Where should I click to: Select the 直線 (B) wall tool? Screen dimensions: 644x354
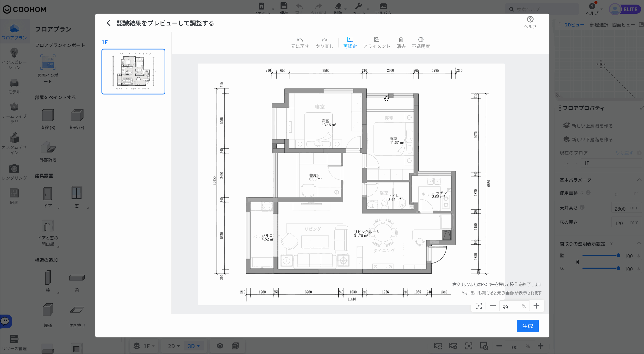pyautogui.click(x=48, y=119)
